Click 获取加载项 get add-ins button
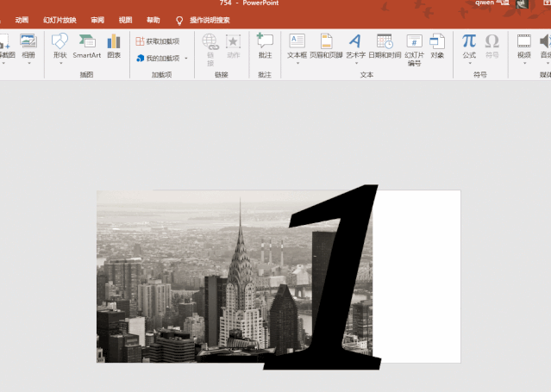The height and width of the screenshot is (392, 551). 158,40
